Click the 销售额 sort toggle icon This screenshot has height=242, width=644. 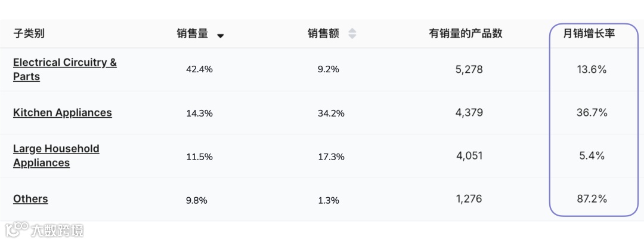352,34
